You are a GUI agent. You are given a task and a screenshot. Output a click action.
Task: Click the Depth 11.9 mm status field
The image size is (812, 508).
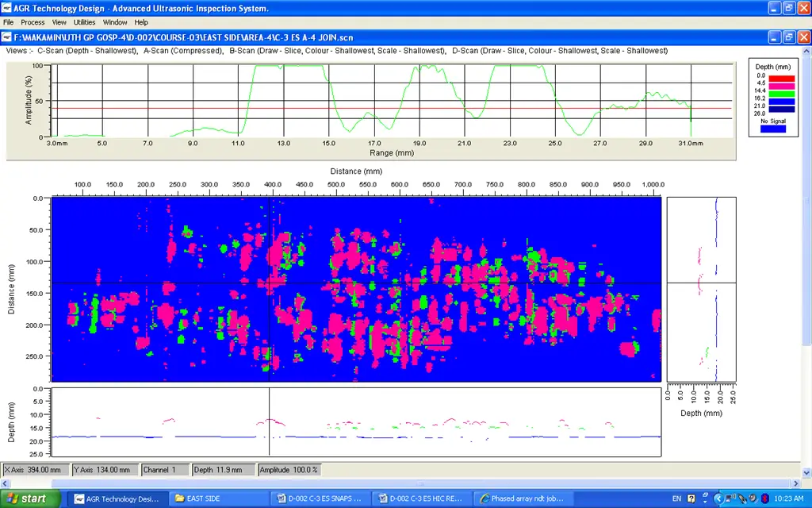[224, 470]
